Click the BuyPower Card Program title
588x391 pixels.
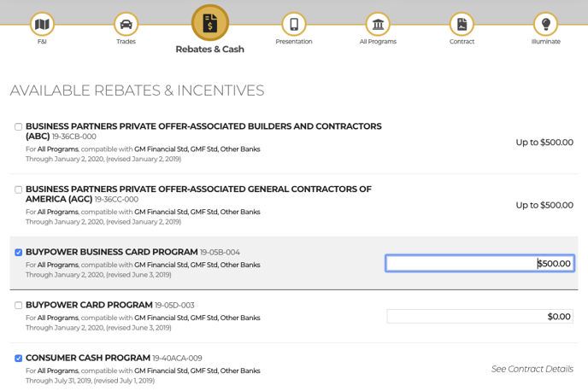(x=89, y=306)
